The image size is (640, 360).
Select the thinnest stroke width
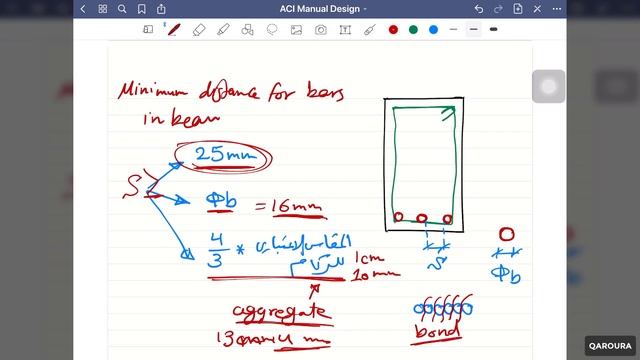pos(453,29)
